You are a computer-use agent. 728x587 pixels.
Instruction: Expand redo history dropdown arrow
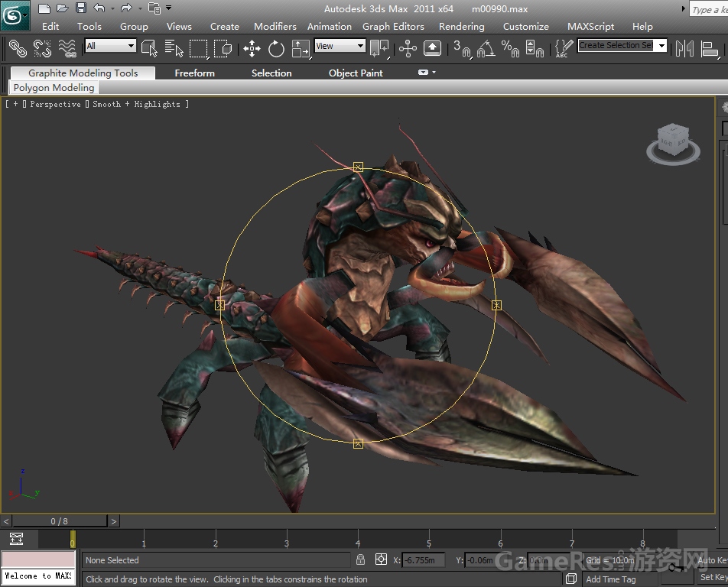point(140,8)
